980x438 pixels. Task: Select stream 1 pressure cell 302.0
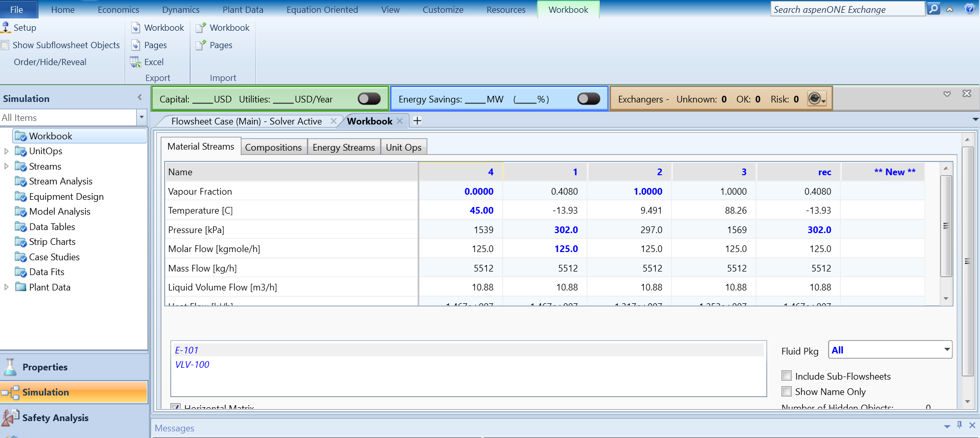(x=545, y=230)
